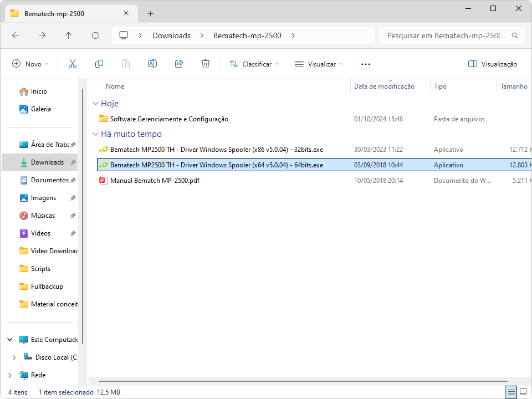Click the navigation pane vertical scrollbar
The width and height of the screenshot is (532, 399).
pyautogui.click(x=83, y=216)
